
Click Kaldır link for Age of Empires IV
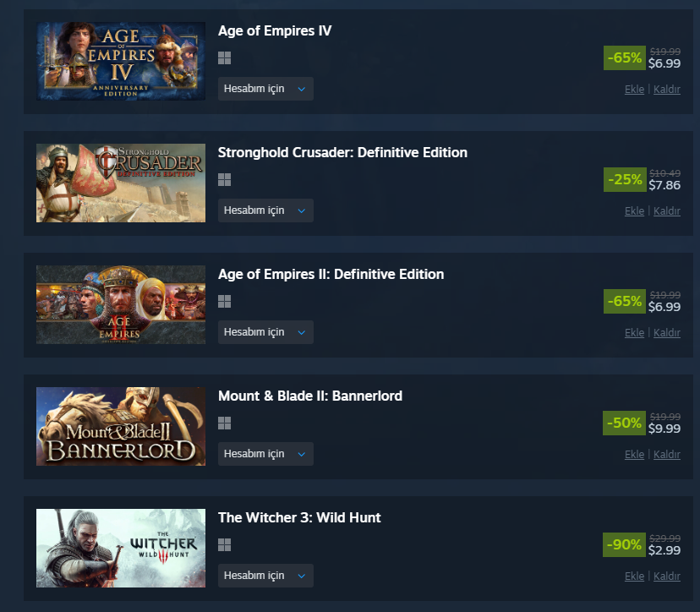pos(666,90)
